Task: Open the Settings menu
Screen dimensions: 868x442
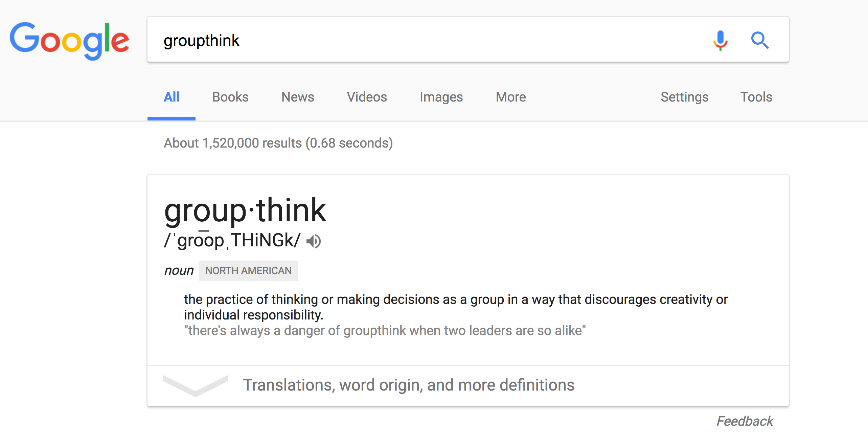Action: pos(684,97)
